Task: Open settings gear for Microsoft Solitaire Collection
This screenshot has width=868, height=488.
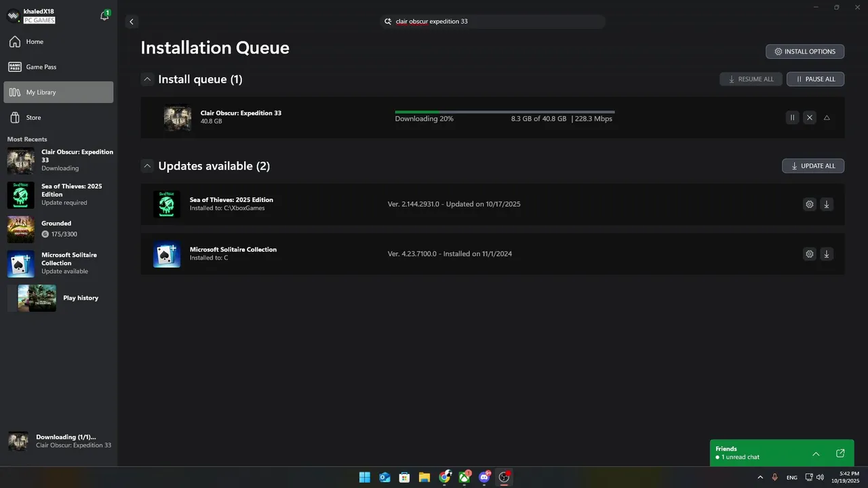Action: click(x=809, y=254)
